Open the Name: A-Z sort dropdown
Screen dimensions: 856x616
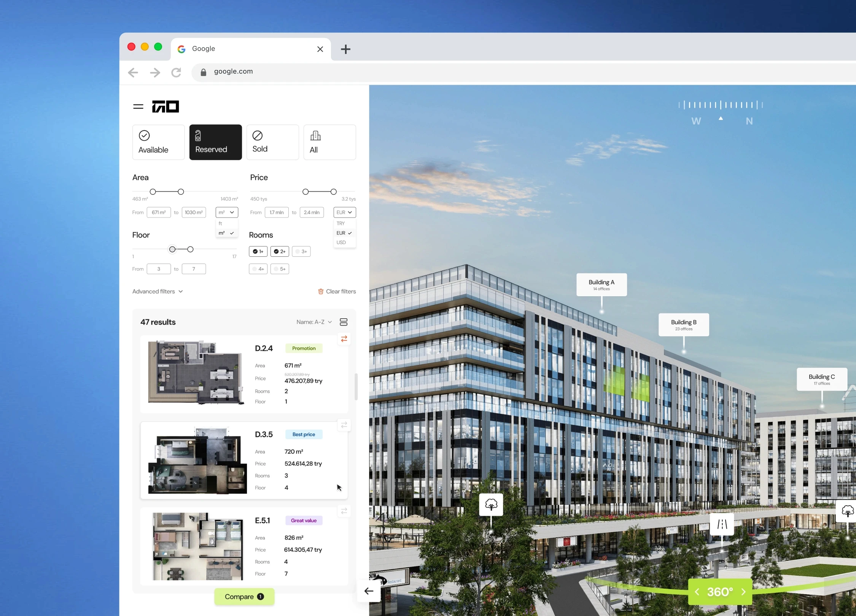[314, 322]
